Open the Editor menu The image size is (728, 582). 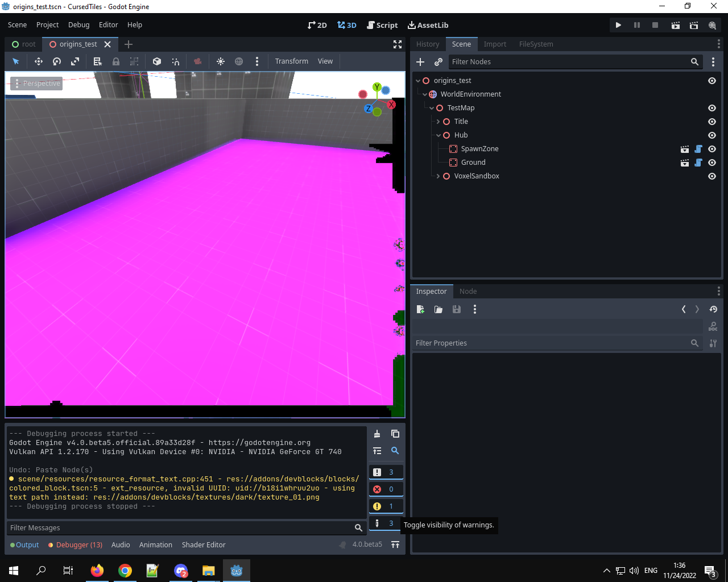(x=108, y=24)
